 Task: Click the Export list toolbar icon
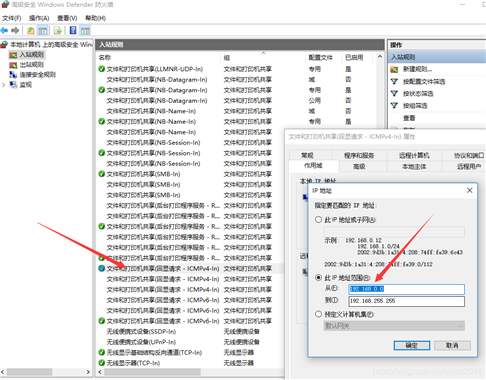tap(58, 31)
